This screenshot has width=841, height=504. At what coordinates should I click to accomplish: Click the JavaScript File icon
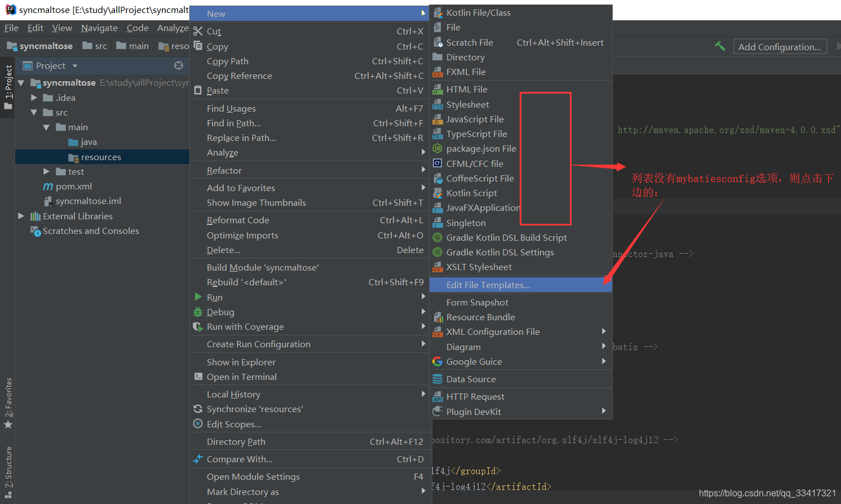(x=438, y=119)
